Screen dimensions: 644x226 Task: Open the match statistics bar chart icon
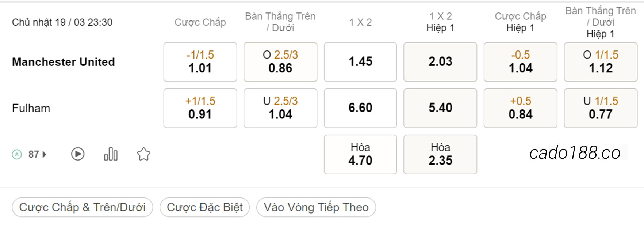click(111, 154)
